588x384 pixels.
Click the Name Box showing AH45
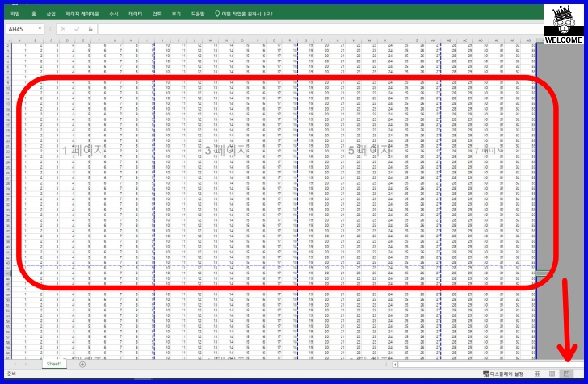21,29
